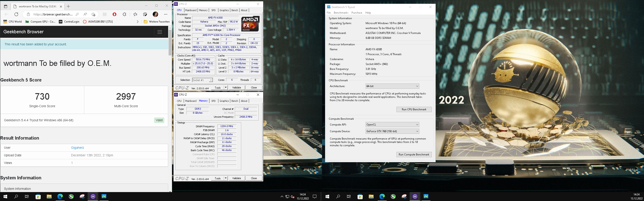Click Validate in CPU-Z CPU window

pos(237,88)
